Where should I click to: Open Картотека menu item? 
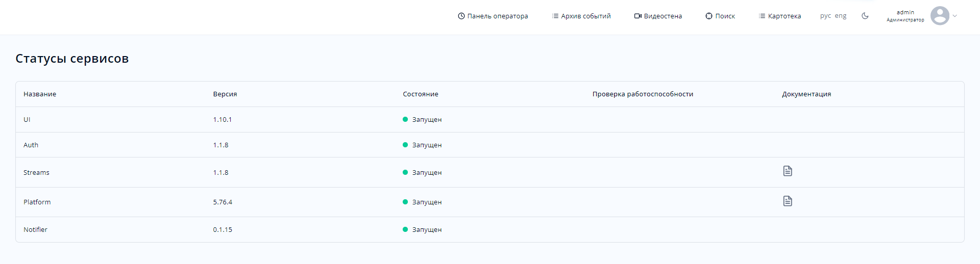coord(780,16)
